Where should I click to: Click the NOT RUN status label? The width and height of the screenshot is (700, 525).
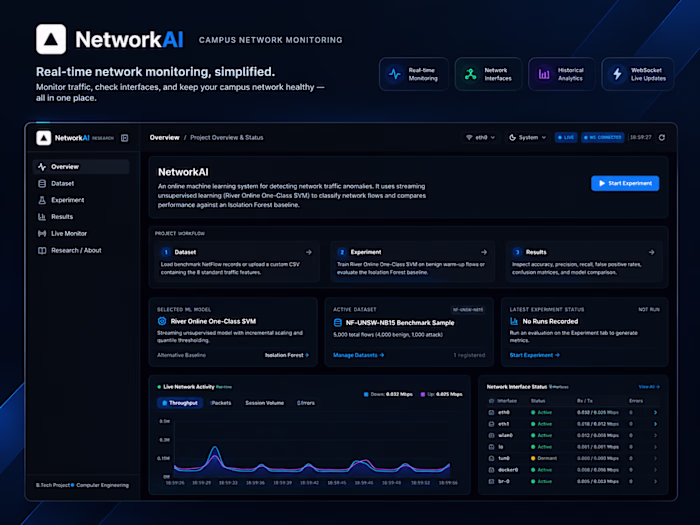pos(649,309)
